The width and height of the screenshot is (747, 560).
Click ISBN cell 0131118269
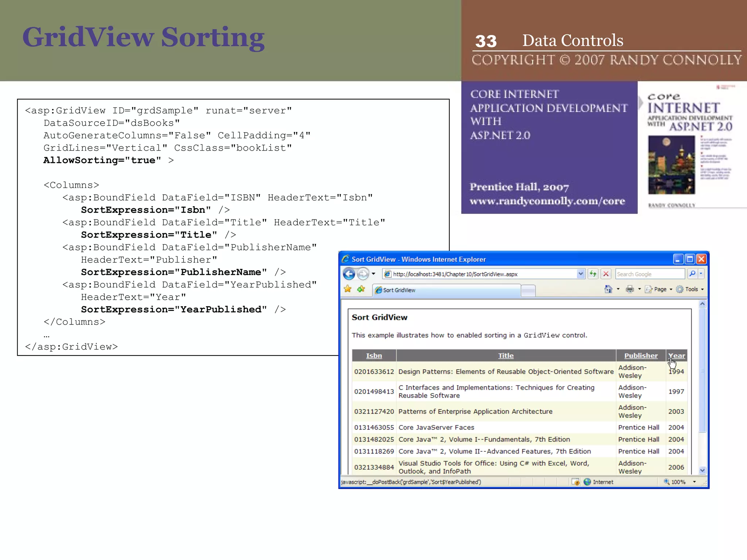pyautogui.click(x=374, y=451)
